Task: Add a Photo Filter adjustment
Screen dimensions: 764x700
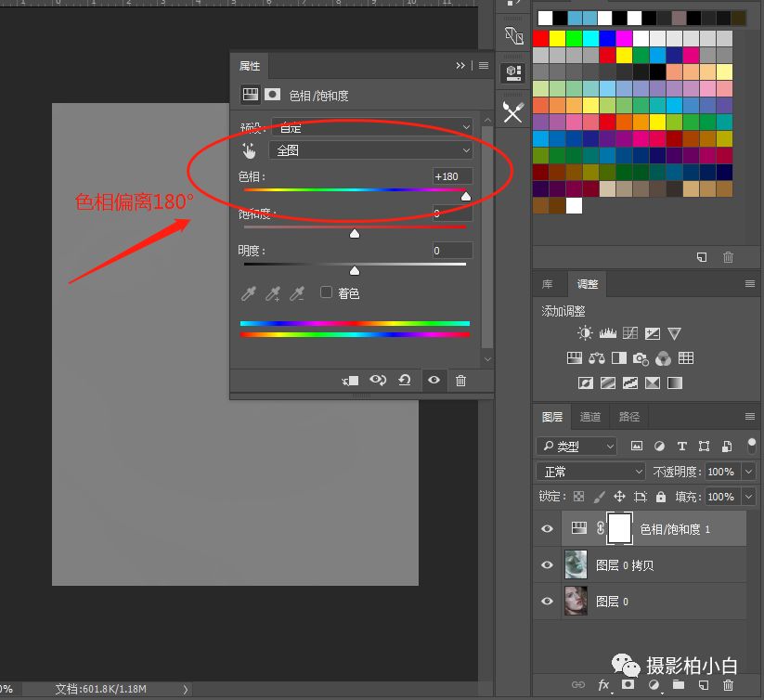Action: (641, 358)
